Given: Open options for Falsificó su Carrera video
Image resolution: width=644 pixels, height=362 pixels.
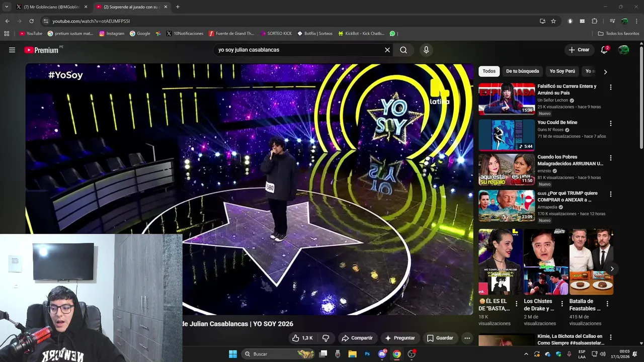Looking at the screenshot, I should click(x=611, y=87).
